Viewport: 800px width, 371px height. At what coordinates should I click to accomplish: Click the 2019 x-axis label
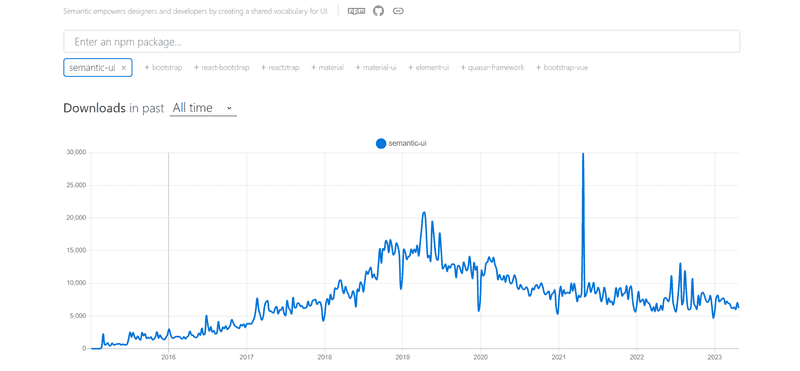point(403,357)
